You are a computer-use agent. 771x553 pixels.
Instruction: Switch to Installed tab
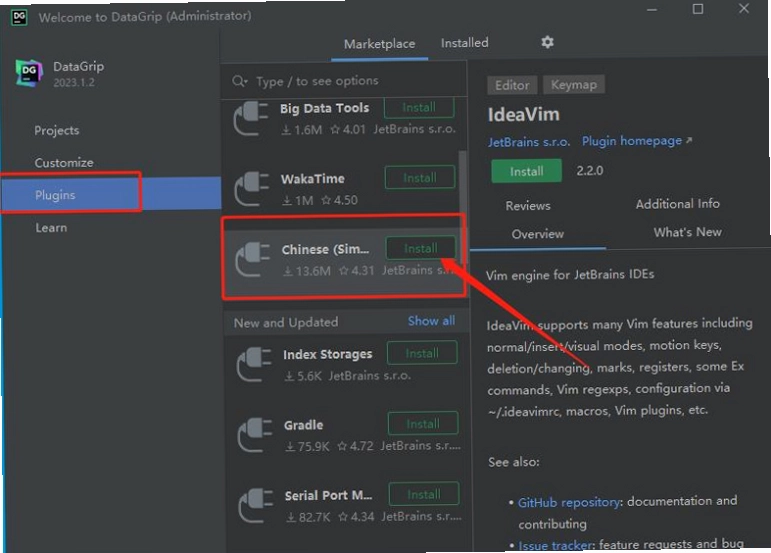coord(465,43)
